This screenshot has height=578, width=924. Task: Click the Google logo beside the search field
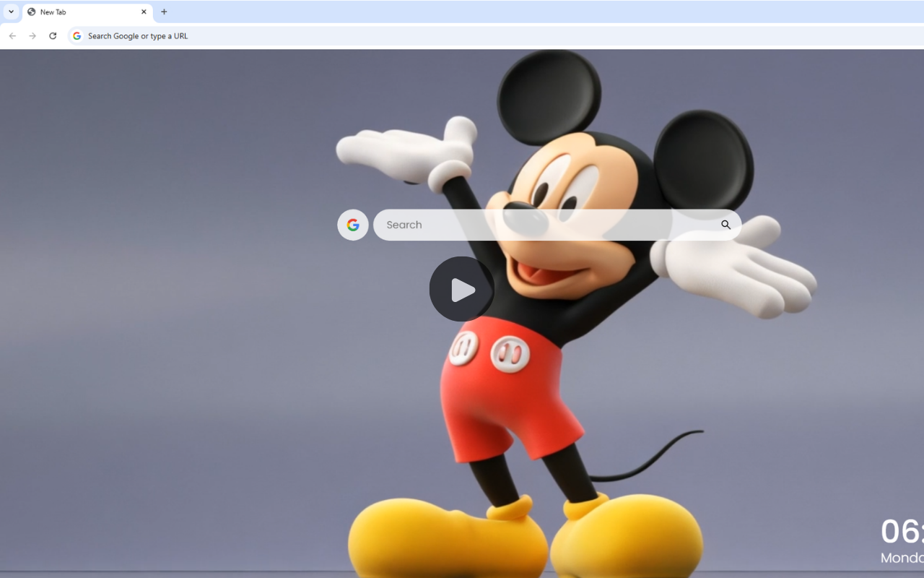pyautogui.click(x=352, y=225)
